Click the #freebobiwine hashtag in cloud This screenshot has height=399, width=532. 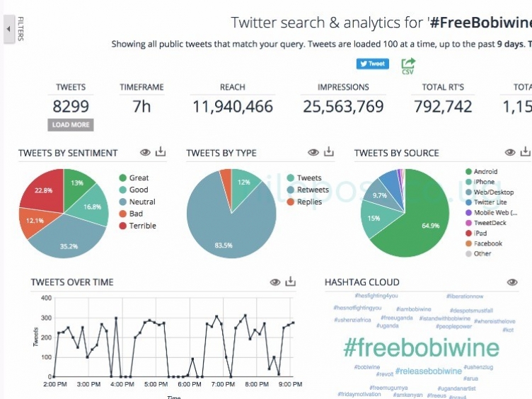pyautogui.click(x=421, y=348)
